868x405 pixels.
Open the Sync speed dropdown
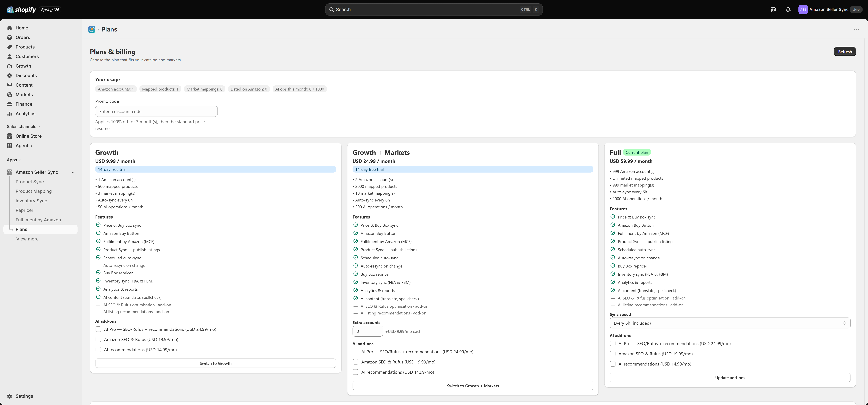730,323
